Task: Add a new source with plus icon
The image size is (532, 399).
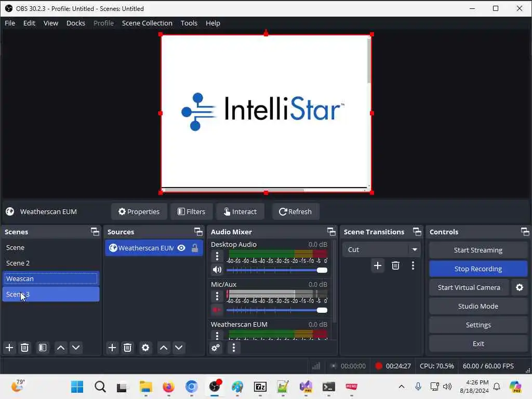Action: coord(112,348)
